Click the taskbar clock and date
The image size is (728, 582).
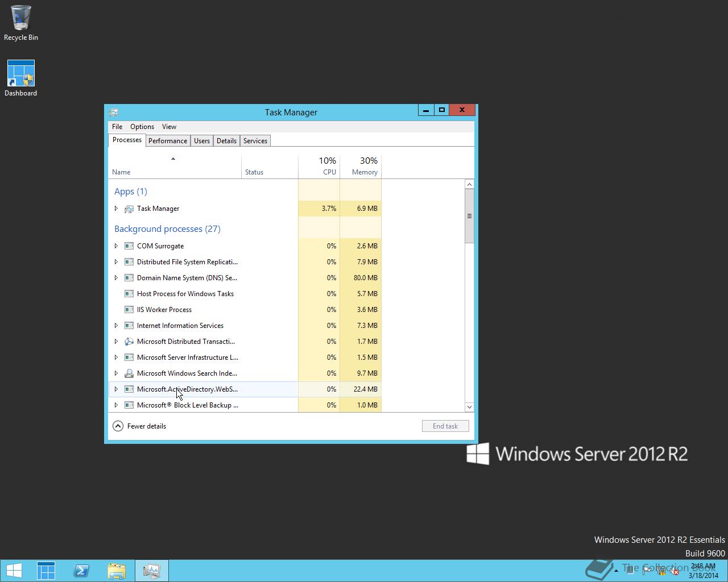704,571
